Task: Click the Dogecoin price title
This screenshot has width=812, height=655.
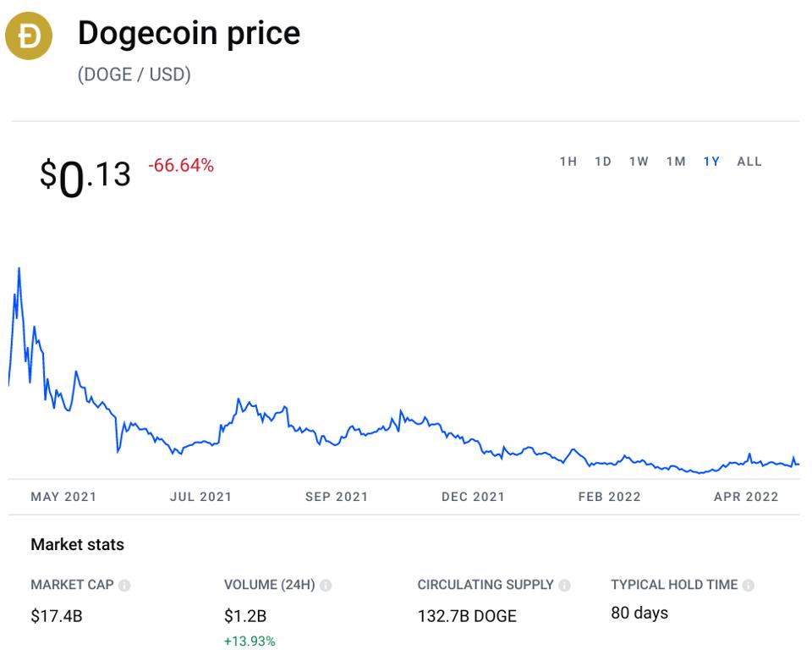Action: (188, 34)
